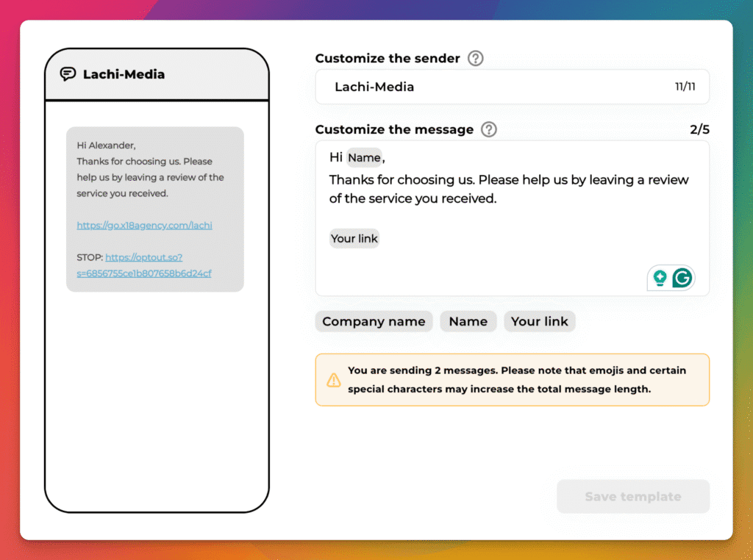Click into the message text area
Image resolution: width=753 pixels, height=560 pixels.
(x=512, y=218)
